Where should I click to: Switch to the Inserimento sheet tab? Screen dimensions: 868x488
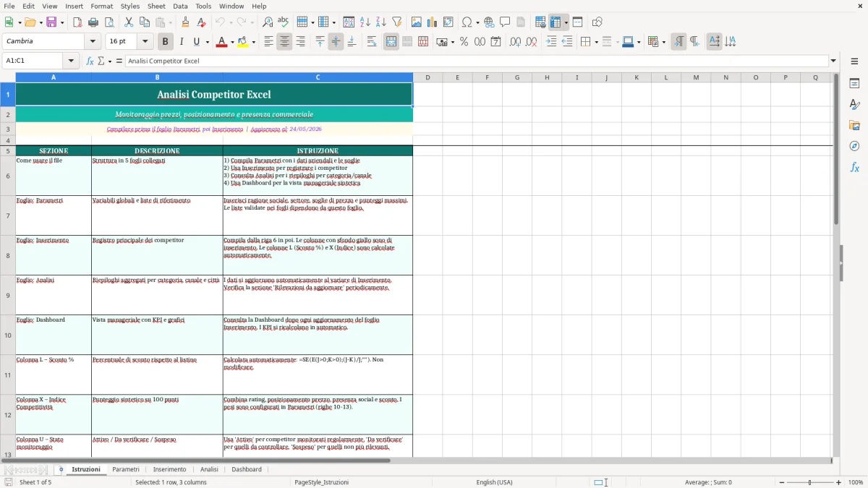(169, 469)
